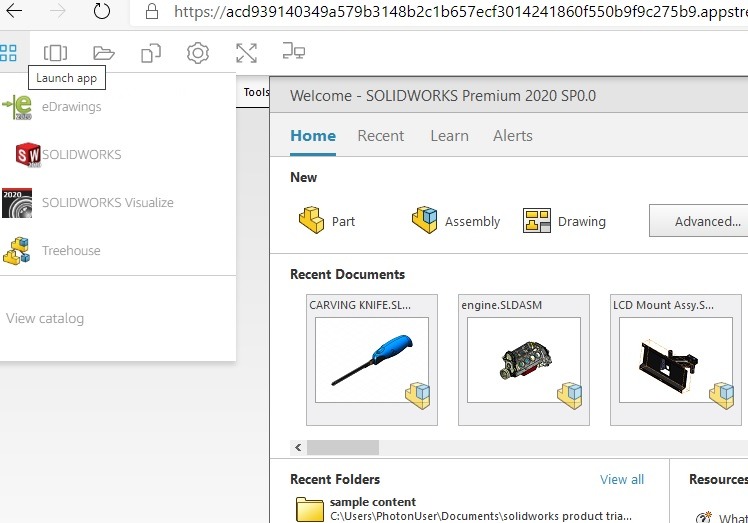
Task: Open the CARVING KNIFE recent document thumbnail
Action: [372, 360]
